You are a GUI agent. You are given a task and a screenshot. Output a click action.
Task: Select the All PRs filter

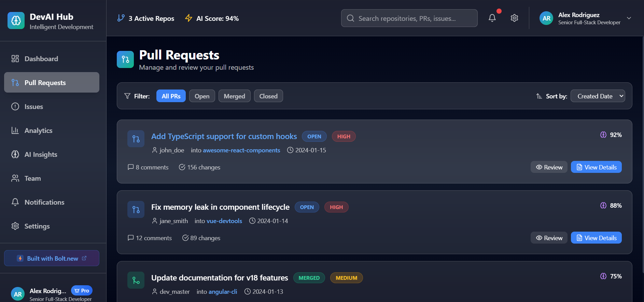coord(171,96)
